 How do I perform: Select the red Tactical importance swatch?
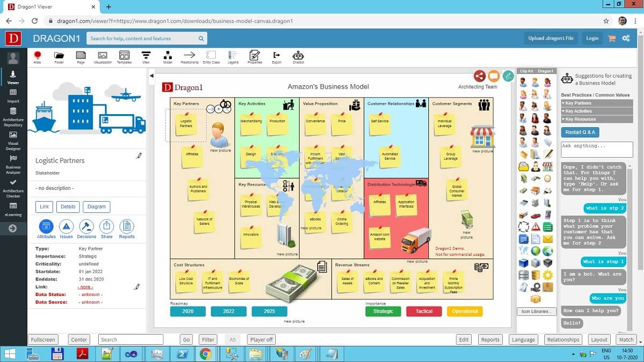coord(424,311)
